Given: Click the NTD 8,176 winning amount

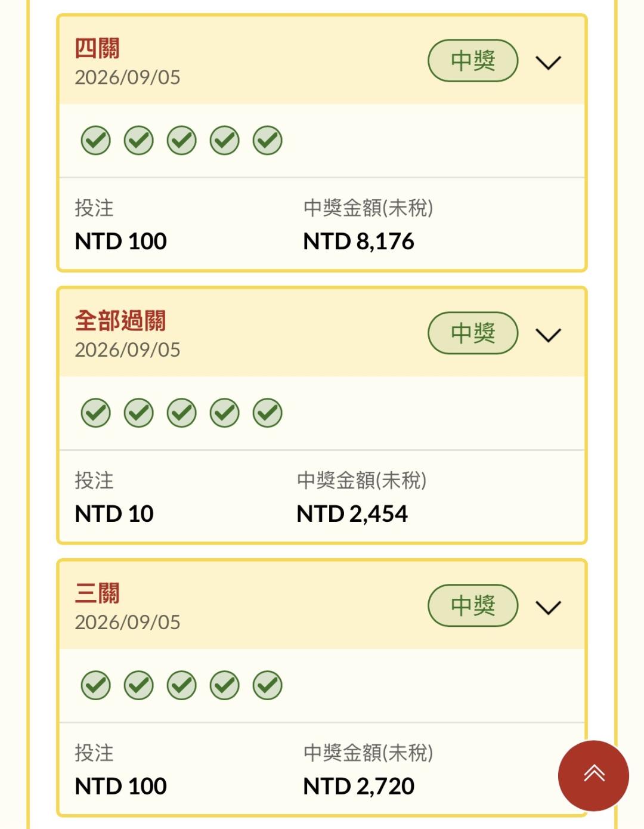Looking at the screenshot, I should click(358, 242).
